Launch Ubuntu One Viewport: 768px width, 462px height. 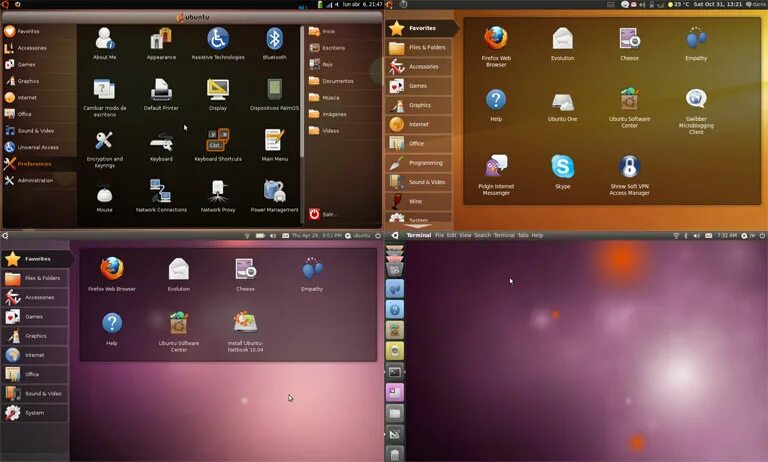[562, 106]
